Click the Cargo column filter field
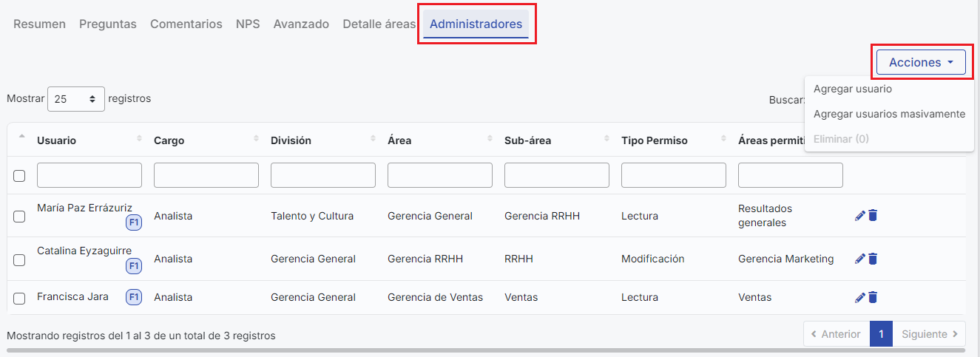This screenshot has height=357, width=980. [206, 175]
